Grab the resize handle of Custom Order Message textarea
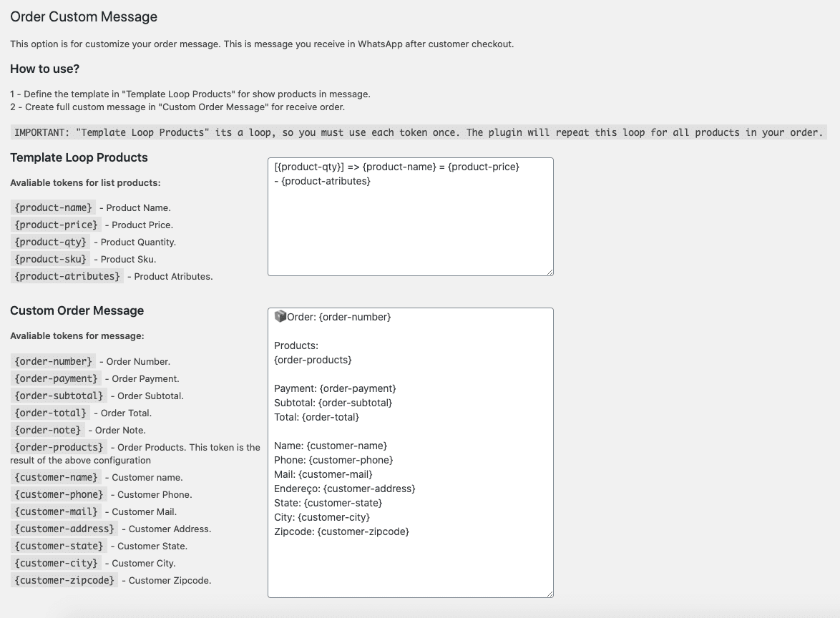The height and width of the screenshot is (618, 840). 550,594
